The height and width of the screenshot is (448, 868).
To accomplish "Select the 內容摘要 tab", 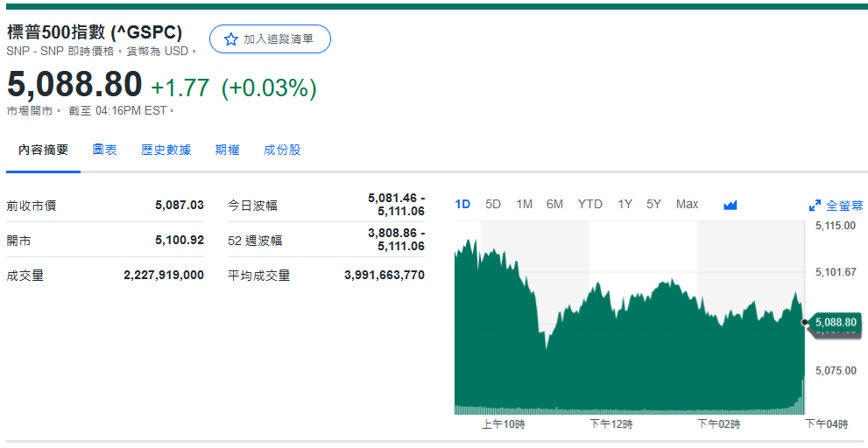I will point(43,150).
